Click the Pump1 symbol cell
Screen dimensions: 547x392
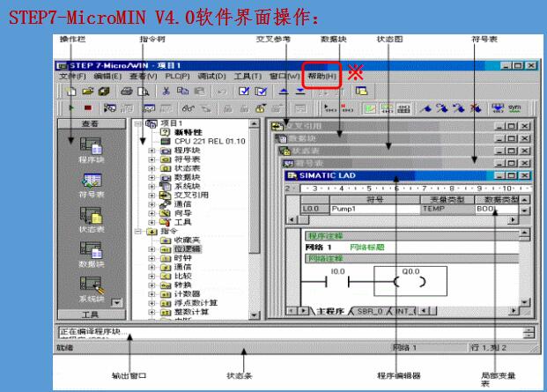(x=374, y=209)
